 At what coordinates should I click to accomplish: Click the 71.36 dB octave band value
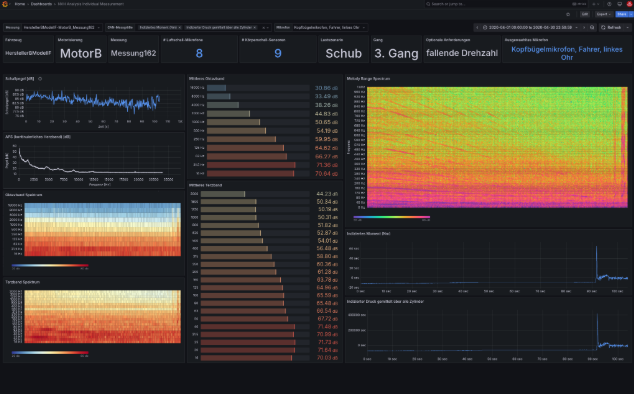click(326, 165)
